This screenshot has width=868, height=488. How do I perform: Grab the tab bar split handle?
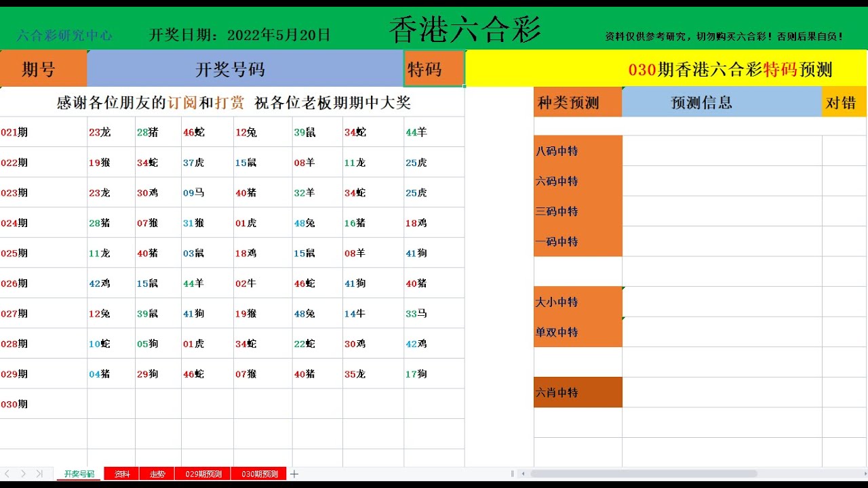[512, 474]
